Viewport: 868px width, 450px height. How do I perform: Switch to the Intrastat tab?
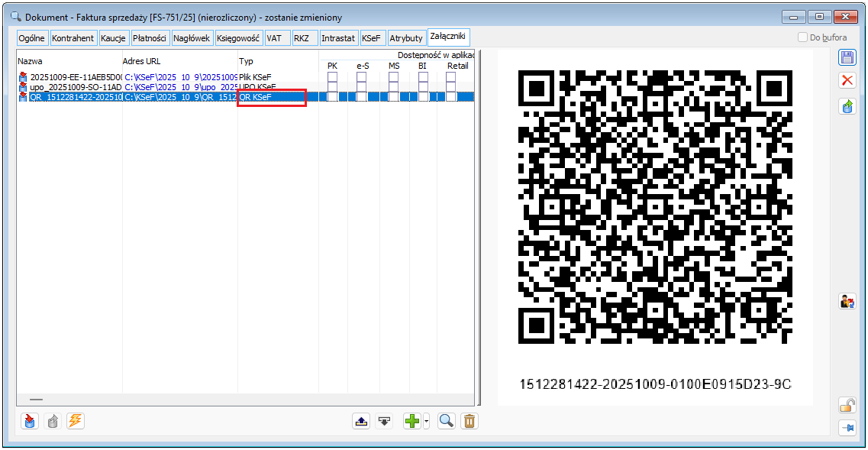[x=338, y=38]
